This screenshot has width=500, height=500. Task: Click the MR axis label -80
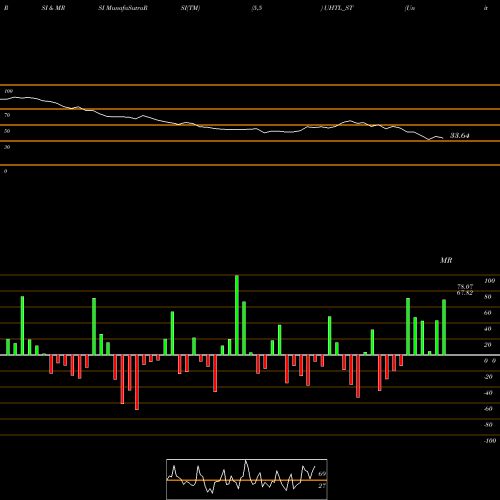[x=488, y=425]
